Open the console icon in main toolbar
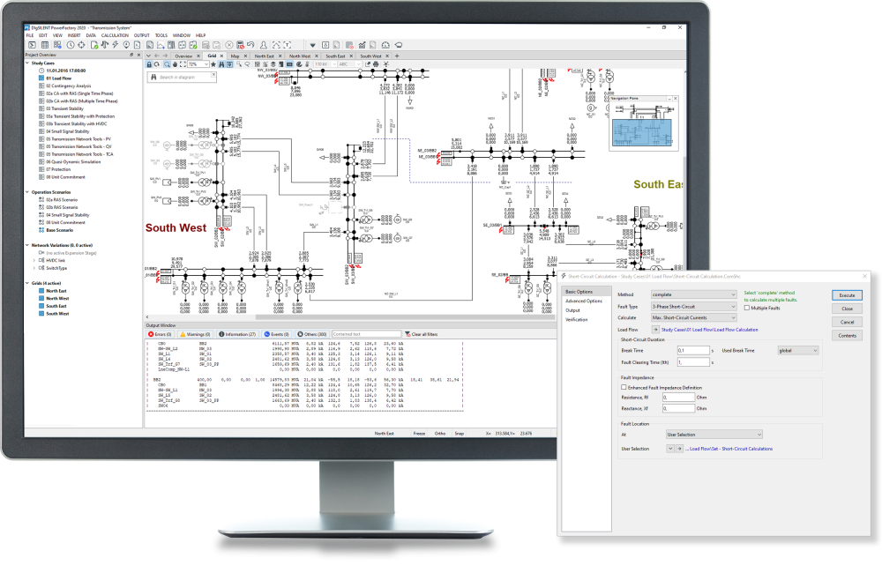882x588 pixels. tap(32, 45)
